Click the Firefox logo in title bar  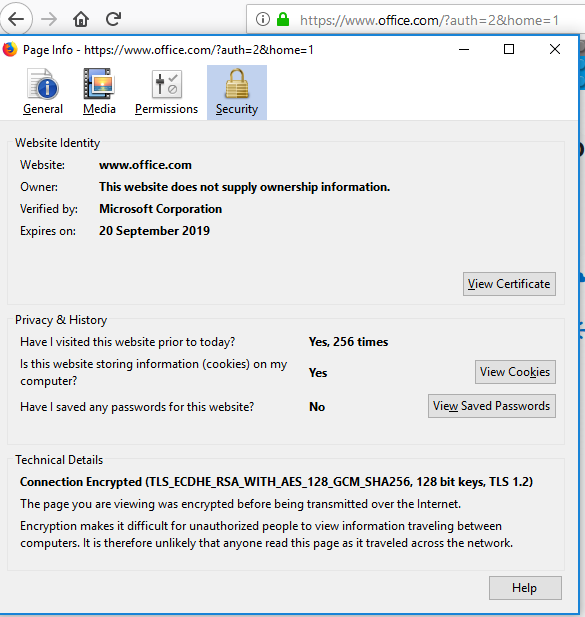[10, 50]
